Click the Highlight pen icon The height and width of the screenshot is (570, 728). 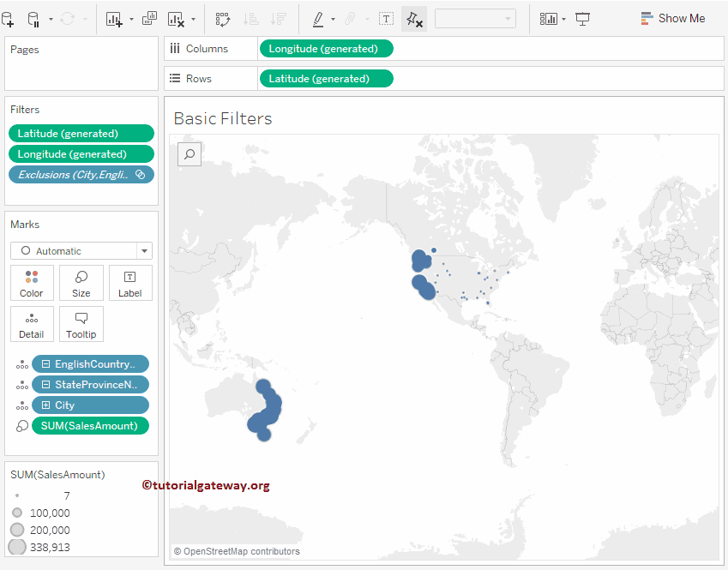tap(317, 18)
